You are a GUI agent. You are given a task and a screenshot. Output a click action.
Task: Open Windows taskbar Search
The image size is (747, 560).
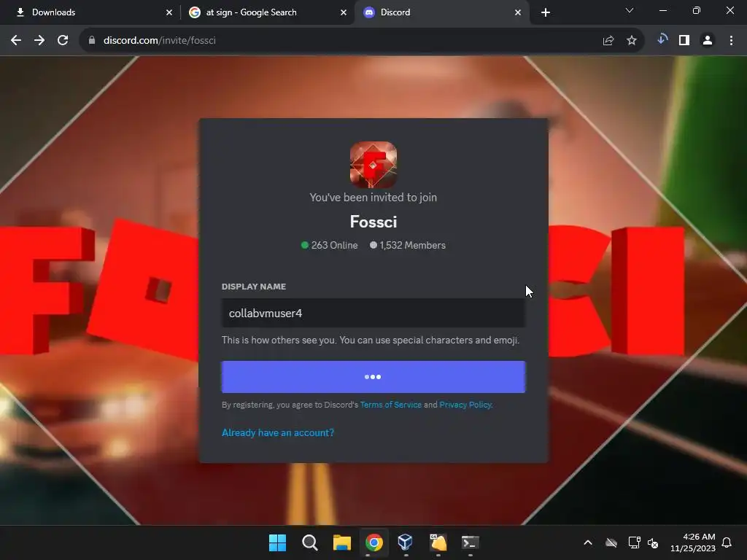point(310,542)
